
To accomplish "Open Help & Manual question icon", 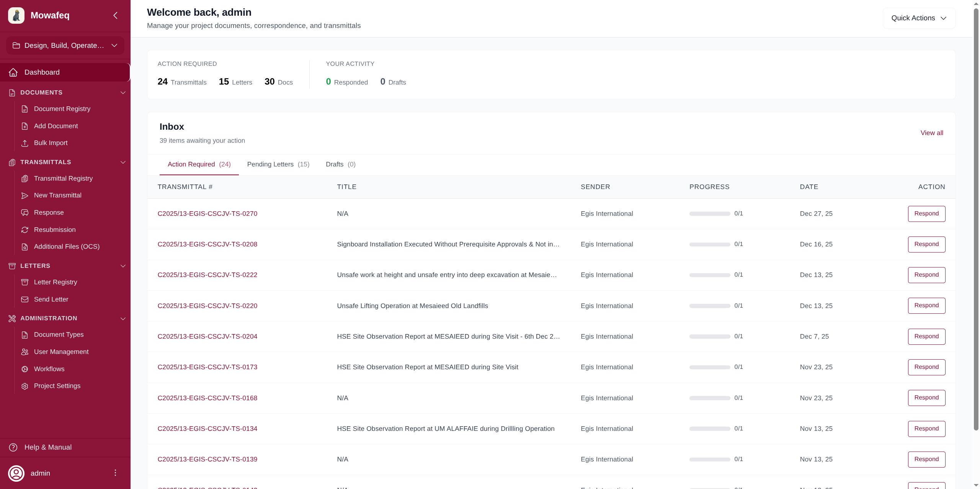I will (13, 447).
